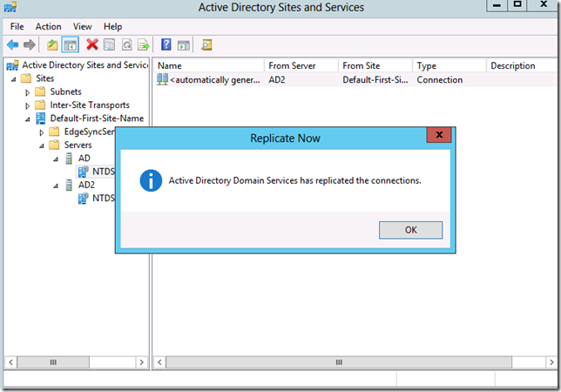
Task: Expand the Subnets tree node
Action: [x=28, y=92]
